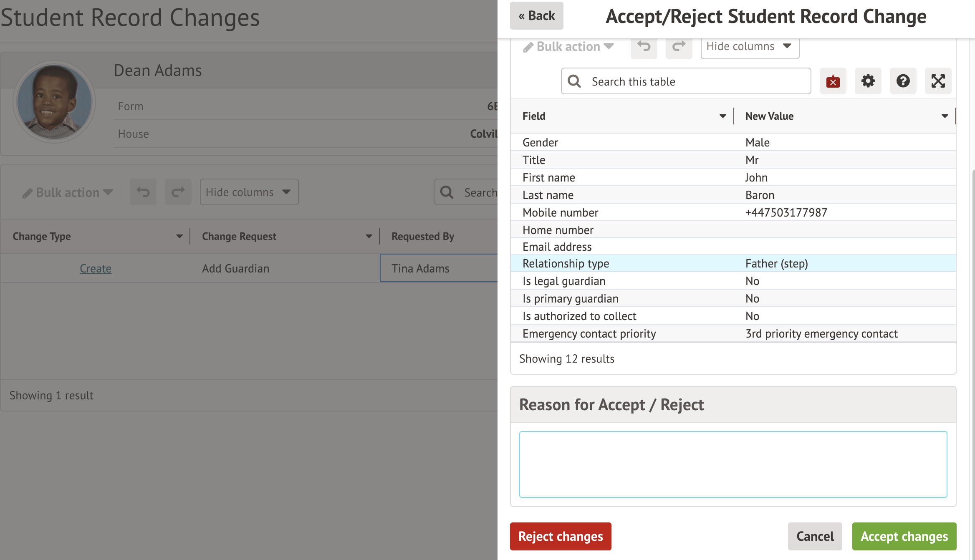Click redo arrow in background toolbar
The height and width of the screenshot is (560, 975).
click(x=178, y=192)
